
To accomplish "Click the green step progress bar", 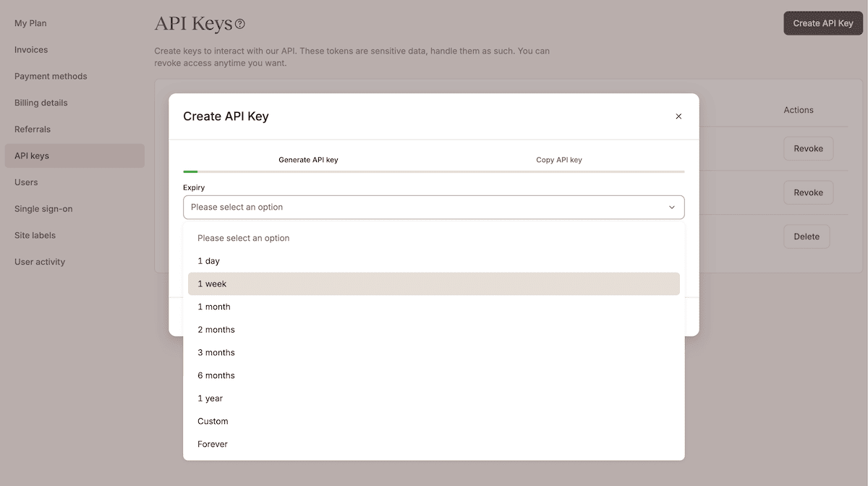I will (190, 171).
